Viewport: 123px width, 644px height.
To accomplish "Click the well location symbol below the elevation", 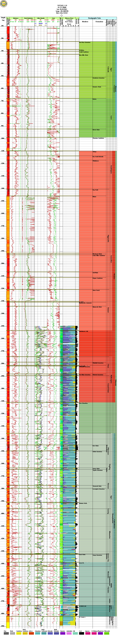I will click(61, 16).
